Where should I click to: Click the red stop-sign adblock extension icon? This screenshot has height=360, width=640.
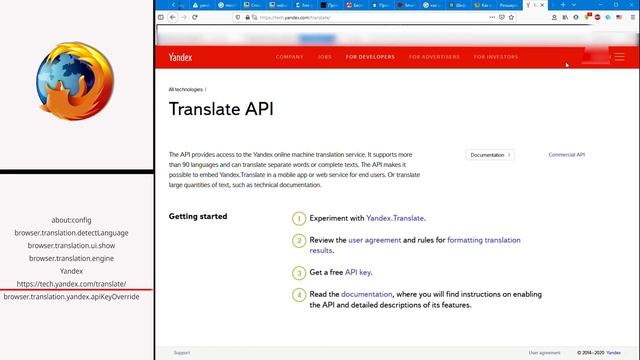pos(597,17)
